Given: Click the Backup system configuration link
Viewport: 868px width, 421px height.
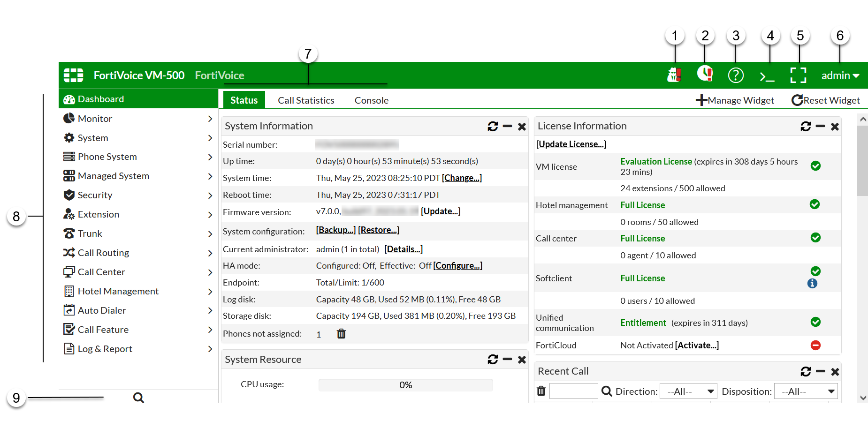Looking at the screenshot, I should pyautogui.click(x=336, y=230).
